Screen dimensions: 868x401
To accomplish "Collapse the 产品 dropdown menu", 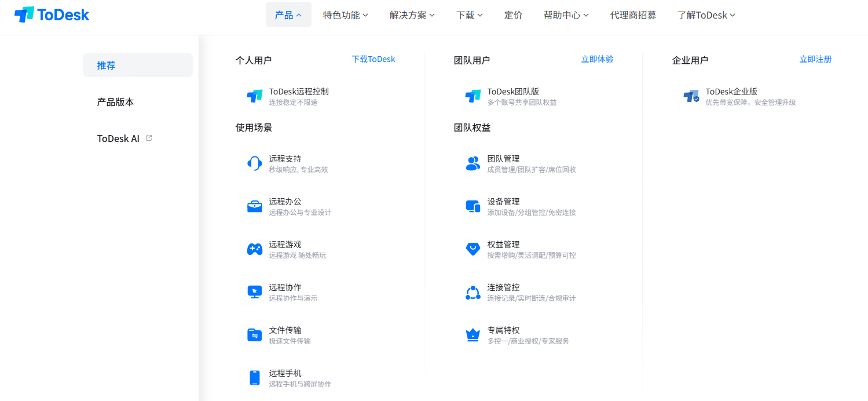I will pyautogui.click(x=288, y=15).
